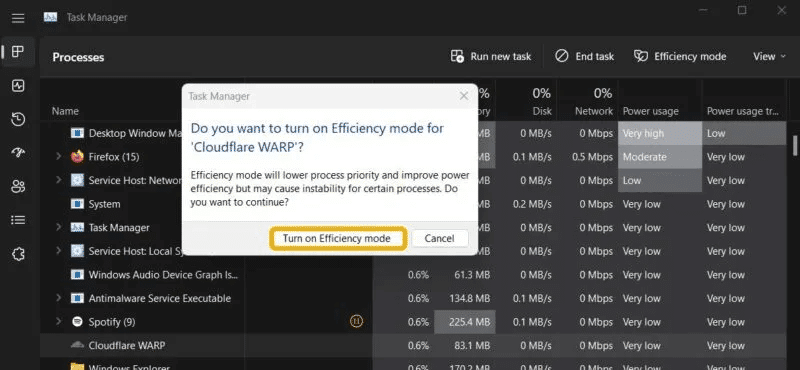This screenshot has height=370, width=800.
Task: Click the Spotify process icon
Action: 77,322
